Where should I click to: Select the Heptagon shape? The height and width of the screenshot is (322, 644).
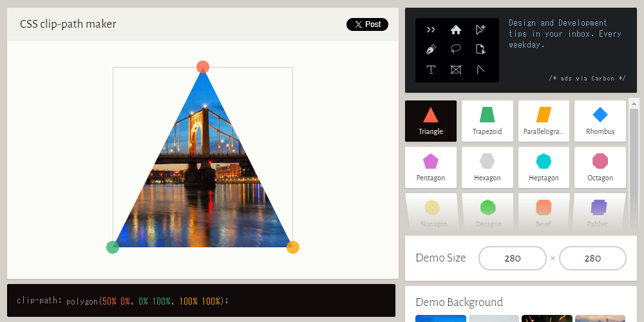click(544, 167)
